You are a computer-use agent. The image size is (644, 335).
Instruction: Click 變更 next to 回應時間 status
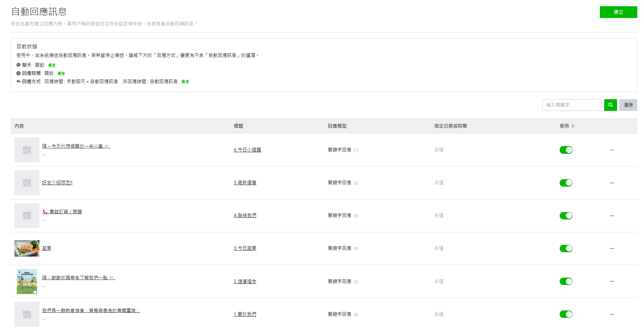(x=61, y=74)
